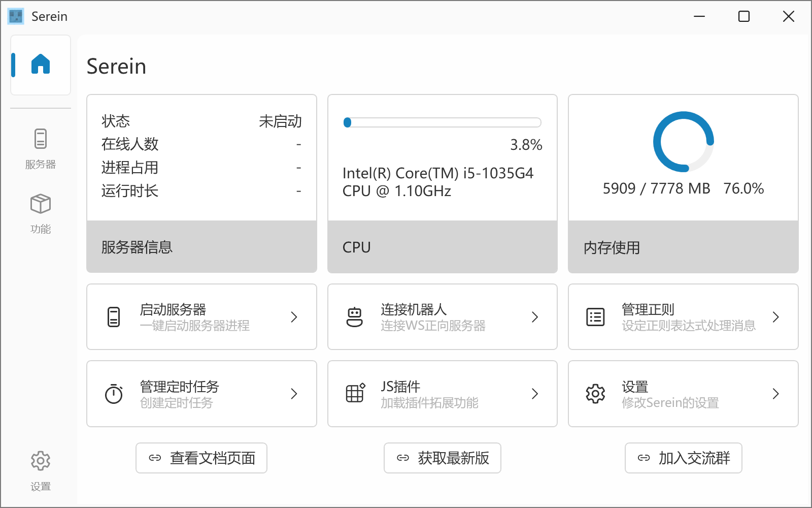
Task: Click the CPU card footer label
Action: click(357, 247)
